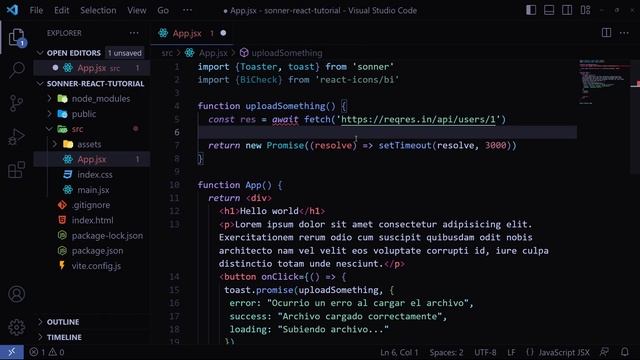Open the Extensions view
This screenshot has width=640, height=360.
[x=17, y=170]
